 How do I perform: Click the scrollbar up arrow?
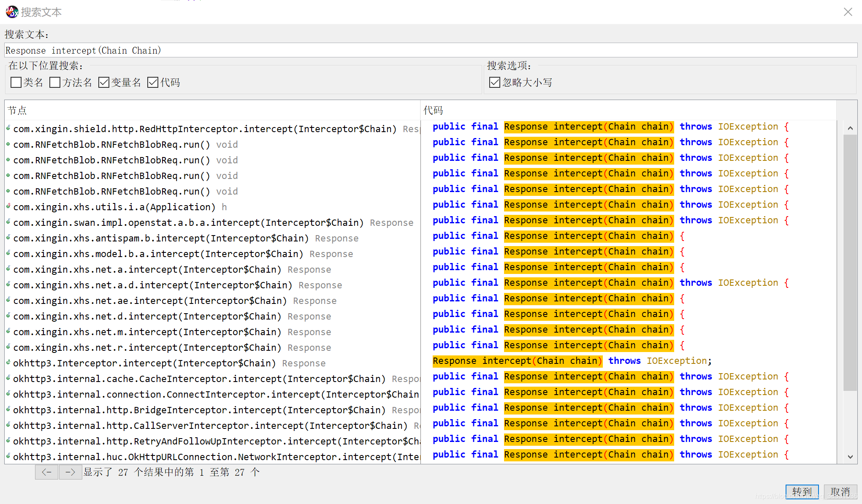coord(850,128)
